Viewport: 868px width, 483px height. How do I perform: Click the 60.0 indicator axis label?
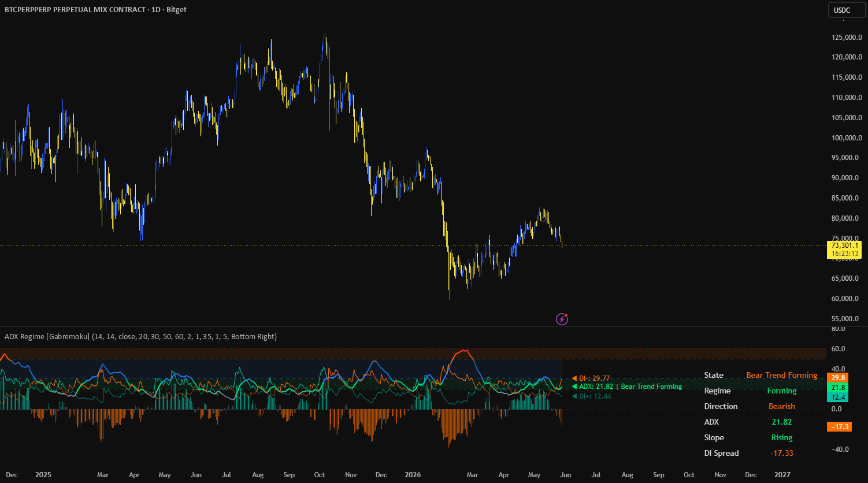click(837, 349)
